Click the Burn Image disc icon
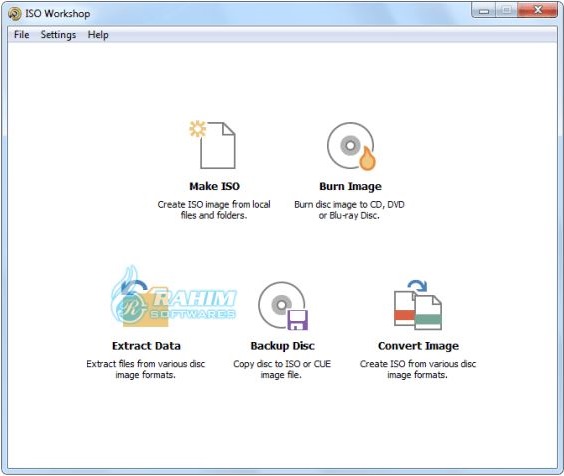Screen dimensions: 564x476 pyautogui.click(x=351, y=146)
